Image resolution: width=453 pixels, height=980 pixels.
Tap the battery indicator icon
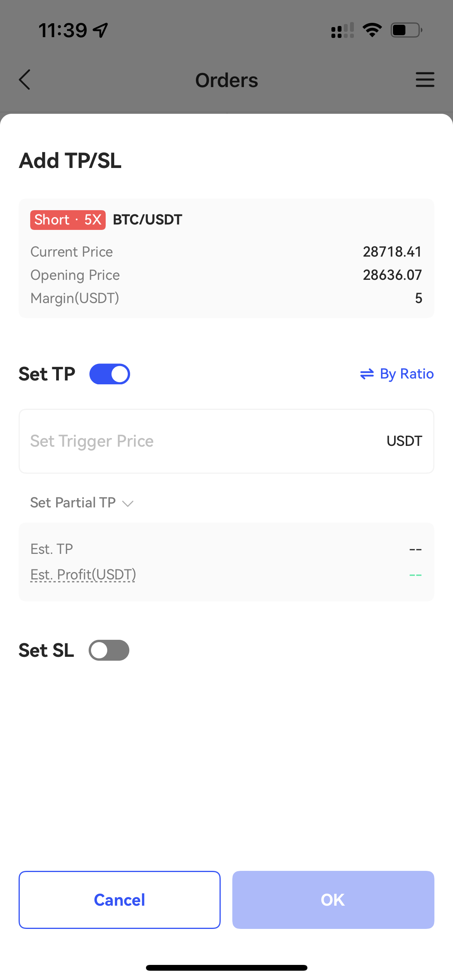tap(406, 30)
